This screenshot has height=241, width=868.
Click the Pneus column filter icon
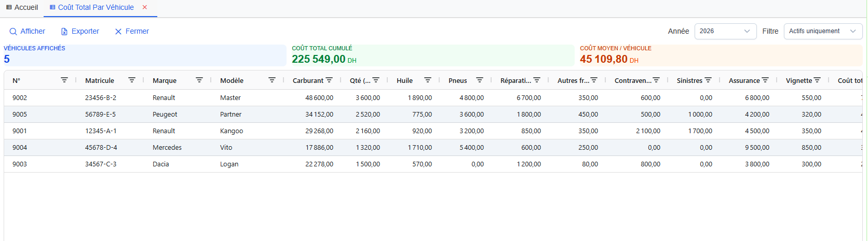tap(480, 80)
